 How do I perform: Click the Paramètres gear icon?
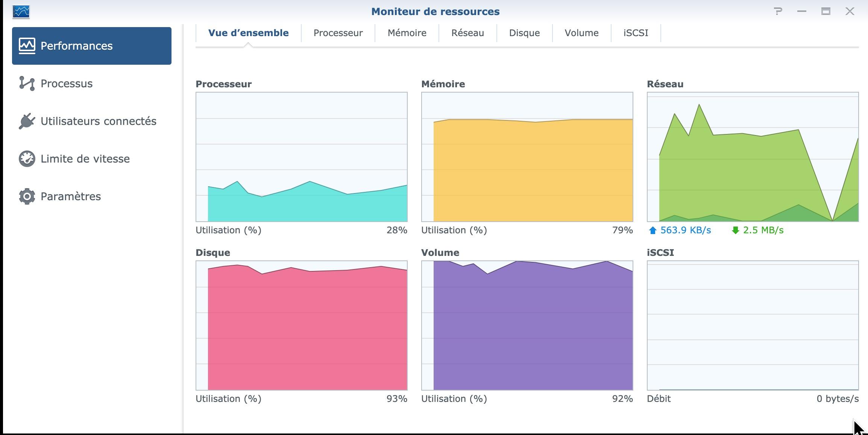click(27, 196)
